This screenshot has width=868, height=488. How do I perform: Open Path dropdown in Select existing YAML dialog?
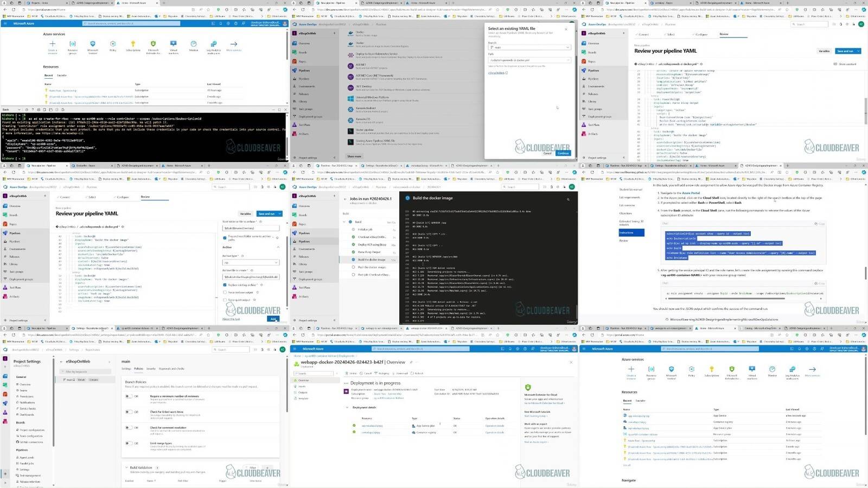coord(529,60)
